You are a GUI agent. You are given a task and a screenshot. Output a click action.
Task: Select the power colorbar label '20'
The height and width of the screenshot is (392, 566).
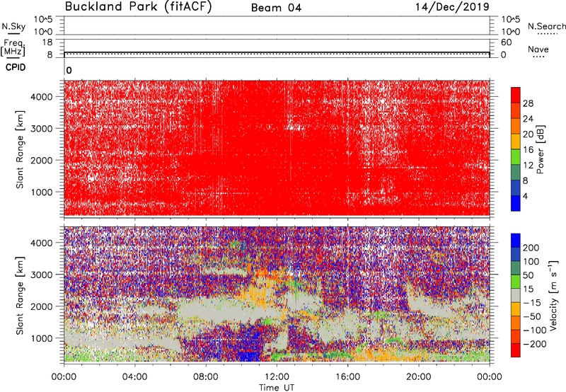click(528, 134)
